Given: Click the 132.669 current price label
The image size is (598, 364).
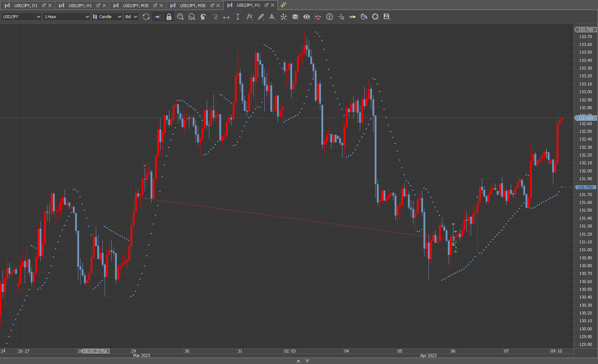Looking at the screenshot, I should (x=585, y=118).
